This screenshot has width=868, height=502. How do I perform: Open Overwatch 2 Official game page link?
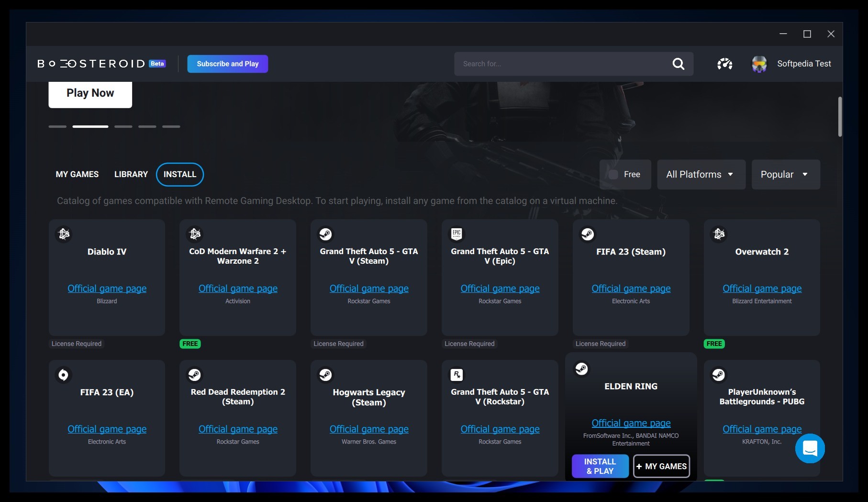tap(762, 289)
